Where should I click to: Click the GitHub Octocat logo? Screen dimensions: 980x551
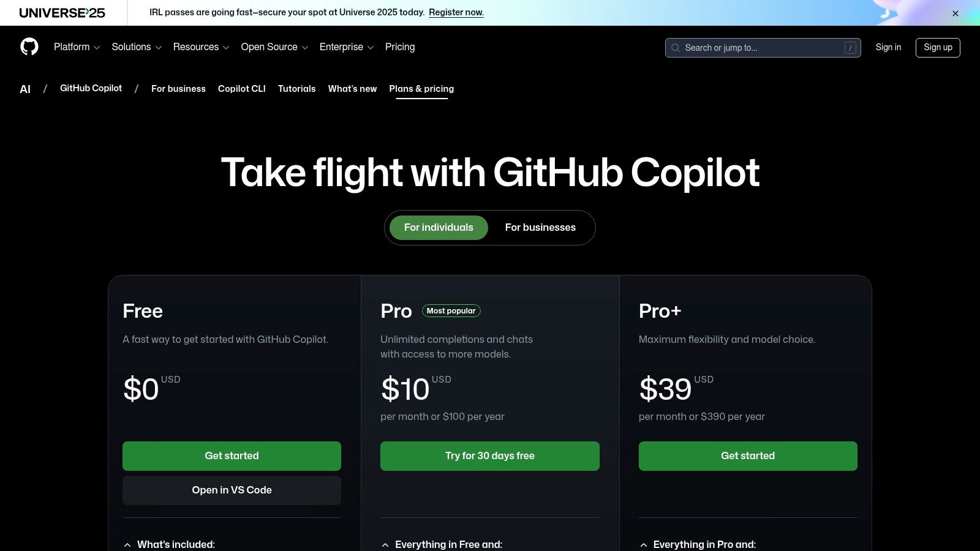click(29, 47)
